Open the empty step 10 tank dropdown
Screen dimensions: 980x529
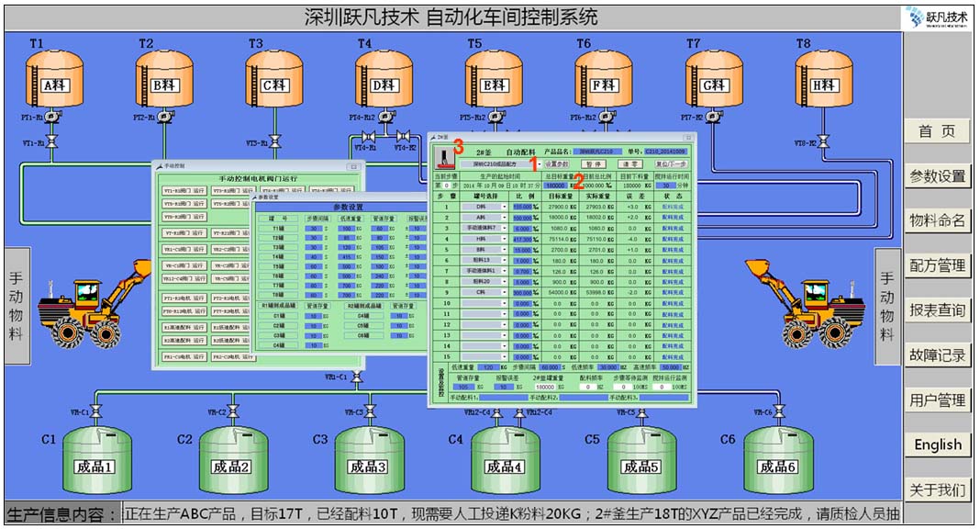pos(484,303)
